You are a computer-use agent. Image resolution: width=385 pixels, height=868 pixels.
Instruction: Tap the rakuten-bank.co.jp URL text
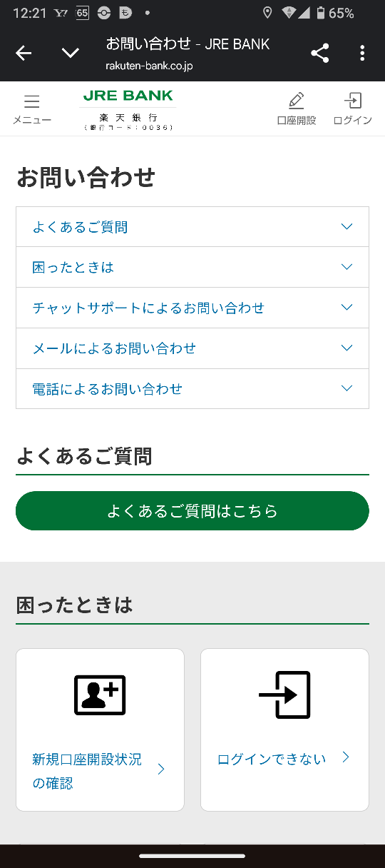point(149,66)
